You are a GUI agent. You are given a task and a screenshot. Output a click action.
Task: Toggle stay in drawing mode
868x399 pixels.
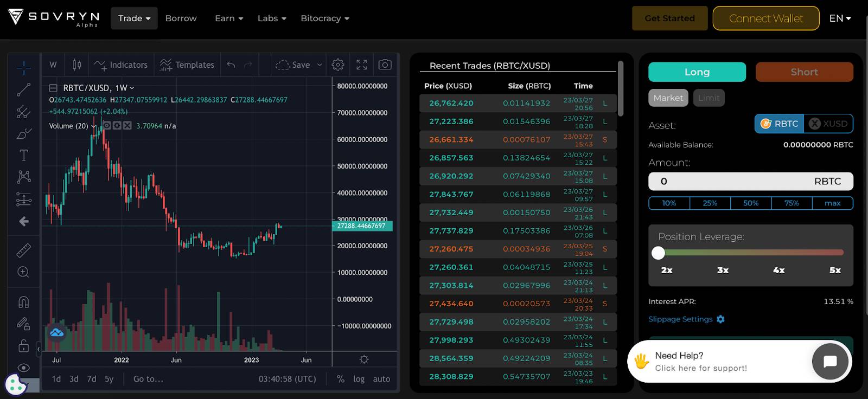pyautogui.click(x=23, y=324)
